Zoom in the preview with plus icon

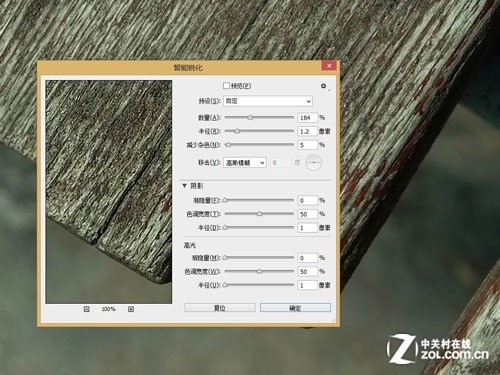(x=131, y=309)
